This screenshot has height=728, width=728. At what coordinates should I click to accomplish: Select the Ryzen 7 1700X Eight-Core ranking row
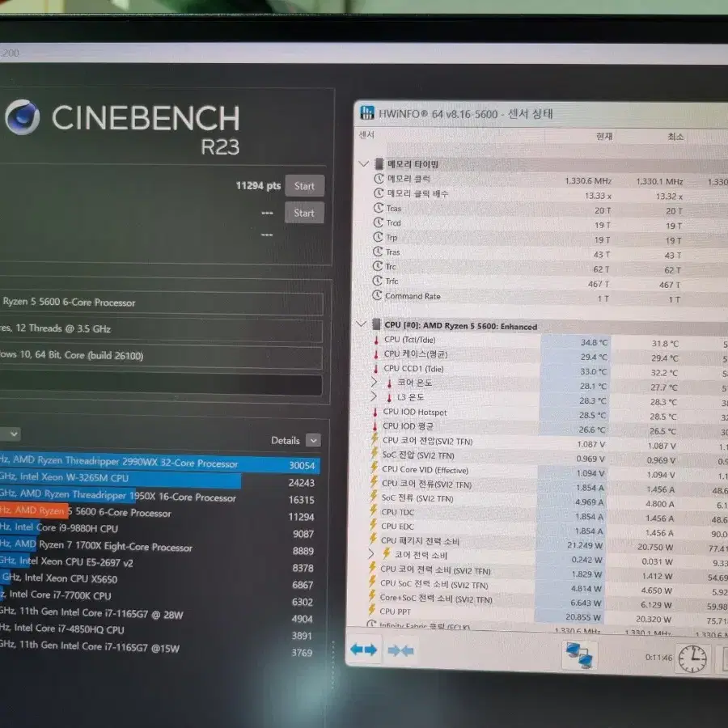click(x=159, y=548)
